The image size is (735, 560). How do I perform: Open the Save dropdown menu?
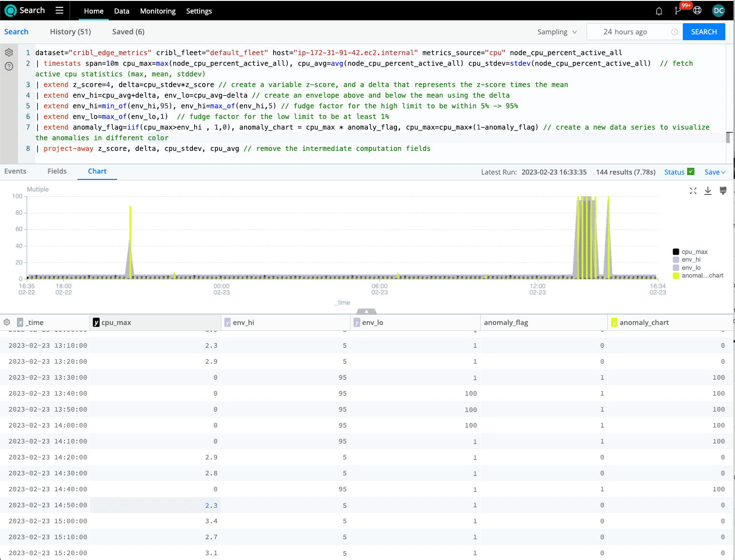coord(715,172)
